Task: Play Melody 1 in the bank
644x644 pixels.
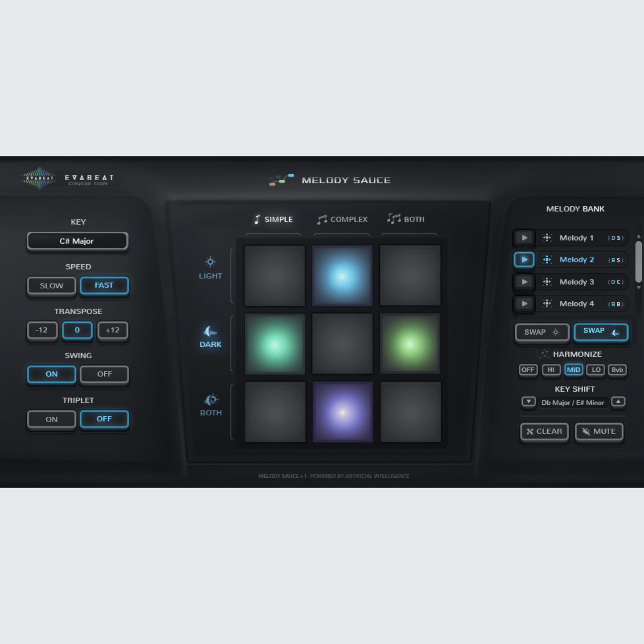Action: 524,238
